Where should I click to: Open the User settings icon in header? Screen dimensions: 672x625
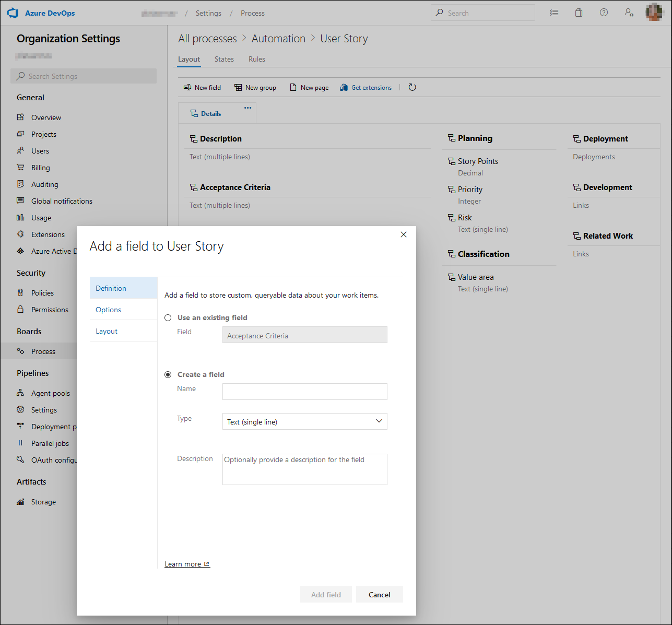click(629, 13)
